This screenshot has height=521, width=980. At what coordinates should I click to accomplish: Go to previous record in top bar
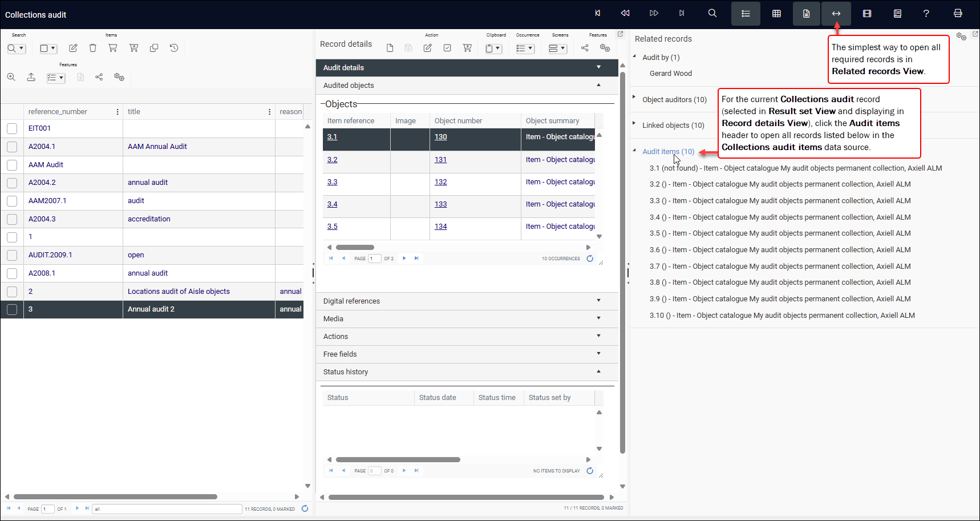625,13
